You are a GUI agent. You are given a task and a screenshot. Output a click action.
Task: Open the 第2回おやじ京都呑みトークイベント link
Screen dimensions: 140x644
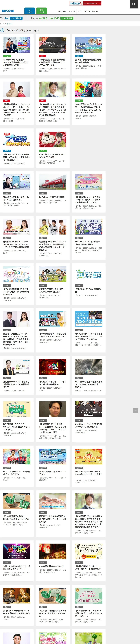click(17, 612)
